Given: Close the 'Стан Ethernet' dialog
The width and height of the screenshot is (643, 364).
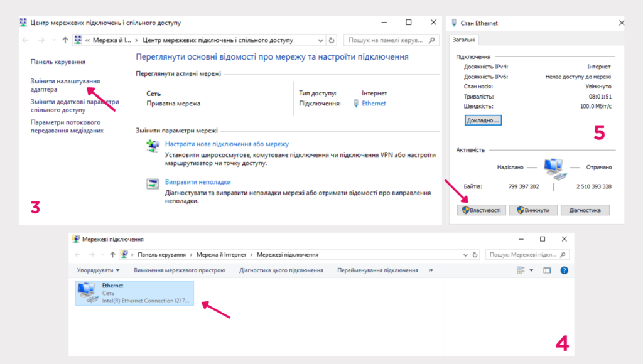Looking at the screenshot, I should pyautogui.click(x=621, y=23).
